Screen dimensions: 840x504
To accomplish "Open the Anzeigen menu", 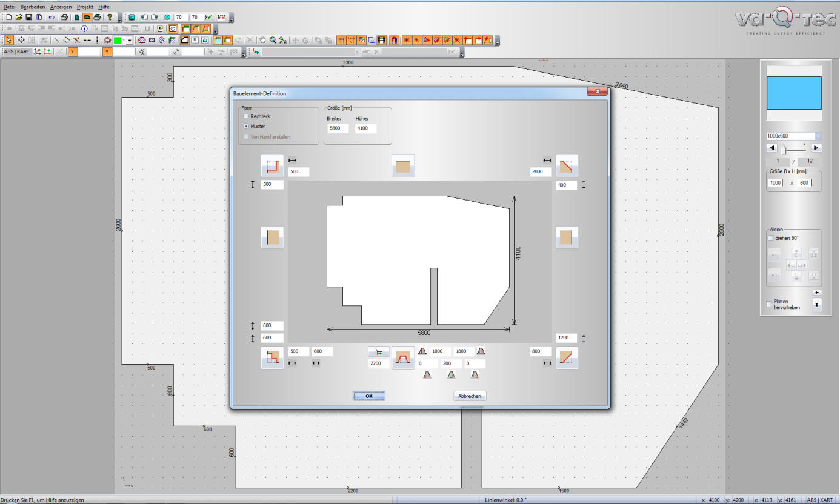I will coord(61,6).
